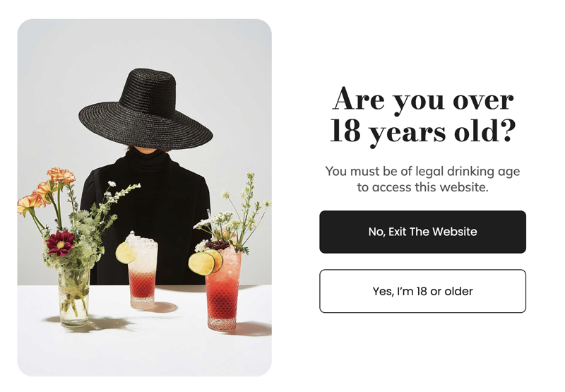Click the dark red flower in the vase

(x=60, y=243)
